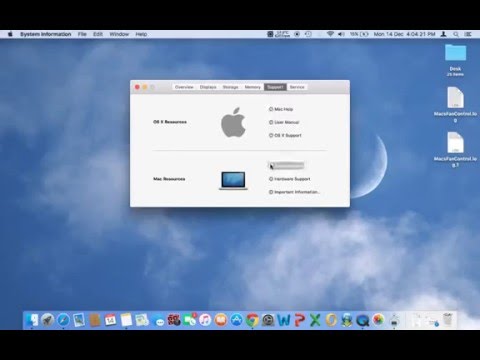Image resolution: width=480 pixels, height=360 pixels.
Task: Open iBooks from the Dock
Action: 221,320
